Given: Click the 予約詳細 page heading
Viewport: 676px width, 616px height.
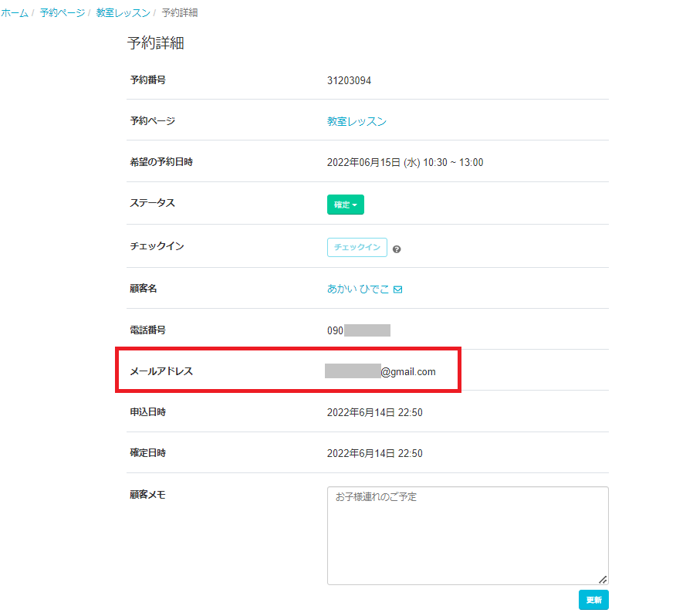Looking at the screenshot, I should click(155, 43).
